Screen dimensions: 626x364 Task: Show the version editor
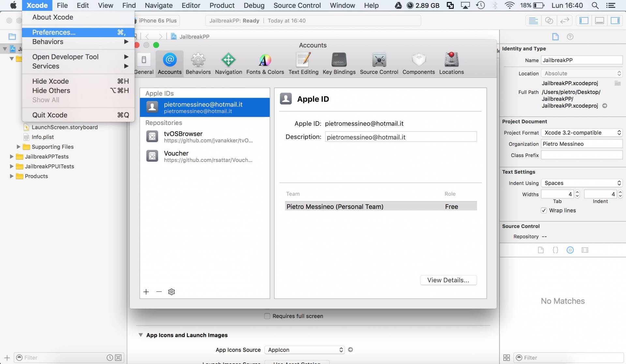pyautogui.click(x=564, y=21)
